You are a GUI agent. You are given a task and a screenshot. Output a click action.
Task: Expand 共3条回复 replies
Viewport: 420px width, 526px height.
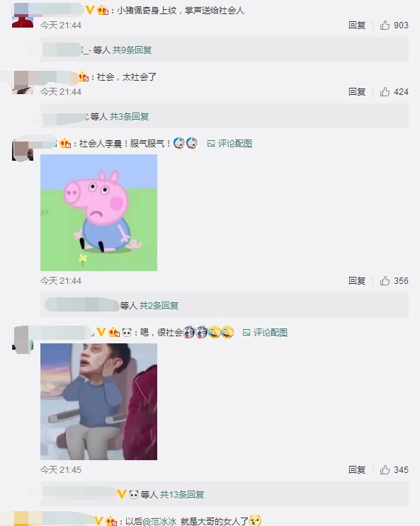click(x=129, y=116)
